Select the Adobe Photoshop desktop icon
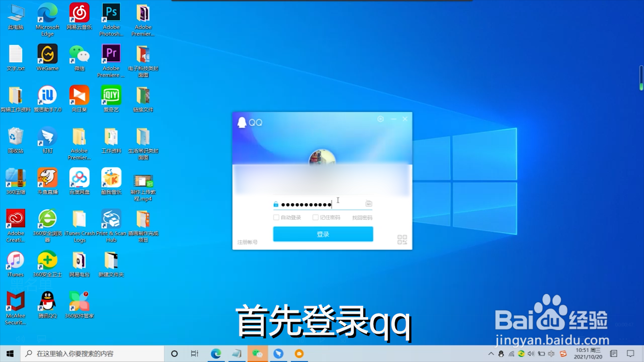Viewport: 644px width, 362px height. [111, 19]
